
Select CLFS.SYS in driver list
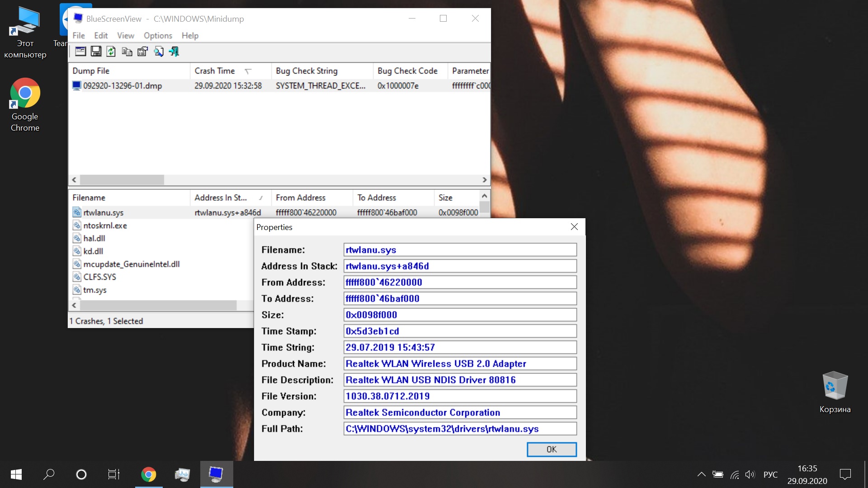pos(99,277)
